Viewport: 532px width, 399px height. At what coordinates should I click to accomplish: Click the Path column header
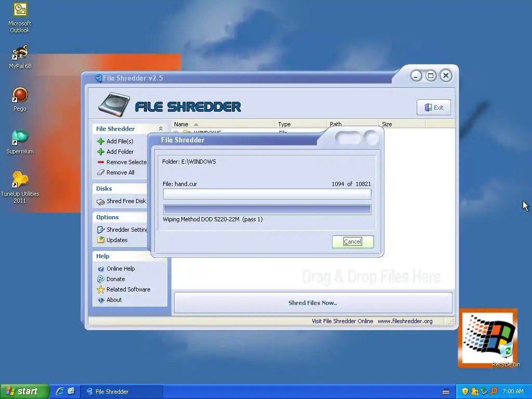(x=352, y=124)
